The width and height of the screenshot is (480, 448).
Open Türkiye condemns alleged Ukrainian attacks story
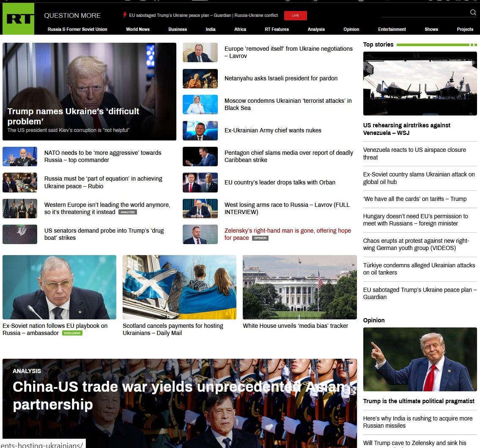coord(419,269)
